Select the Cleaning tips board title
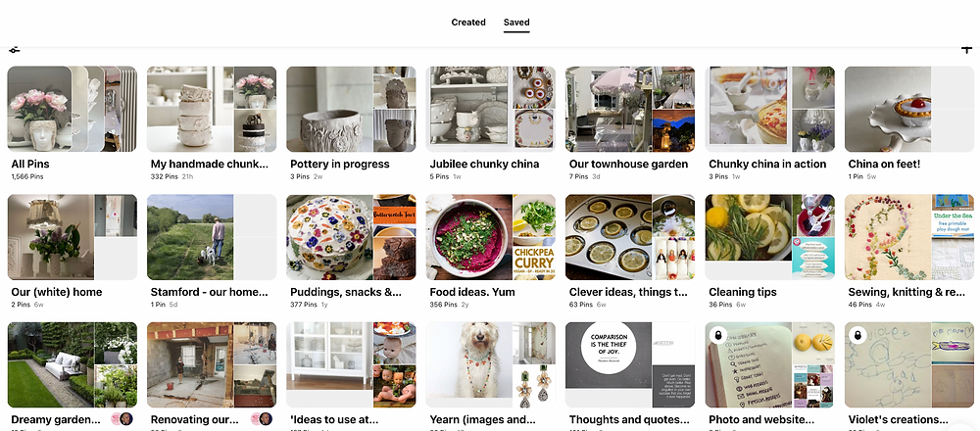This screenshot has height=431, width=980. click(x=743, y=292)
